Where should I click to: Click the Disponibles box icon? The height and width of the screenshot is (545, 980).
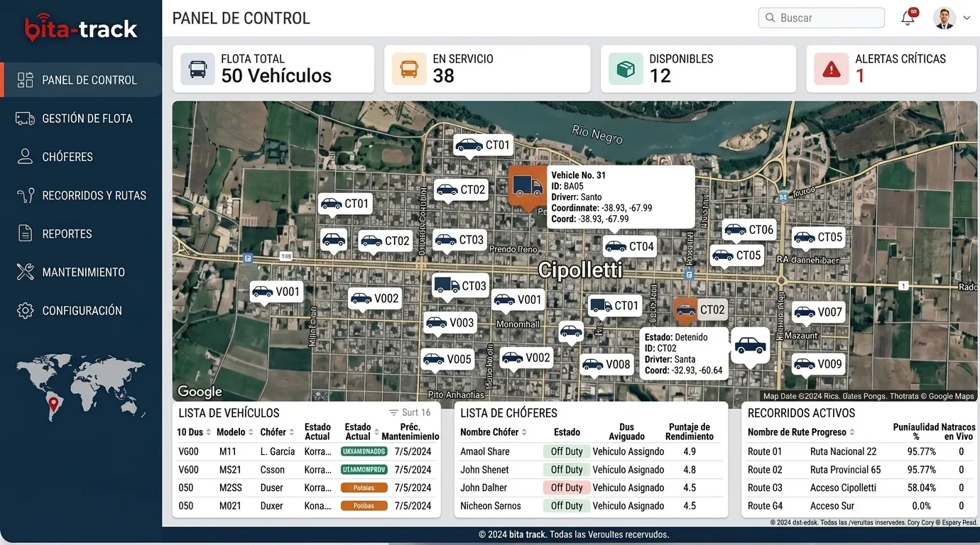(x=626, y=69)
